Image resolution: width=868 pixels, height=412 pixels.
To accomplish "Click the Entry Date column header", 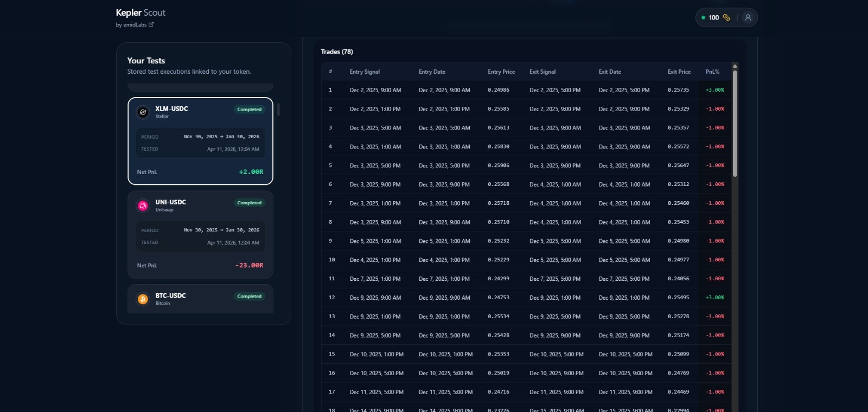I will [x=432, y=72].
